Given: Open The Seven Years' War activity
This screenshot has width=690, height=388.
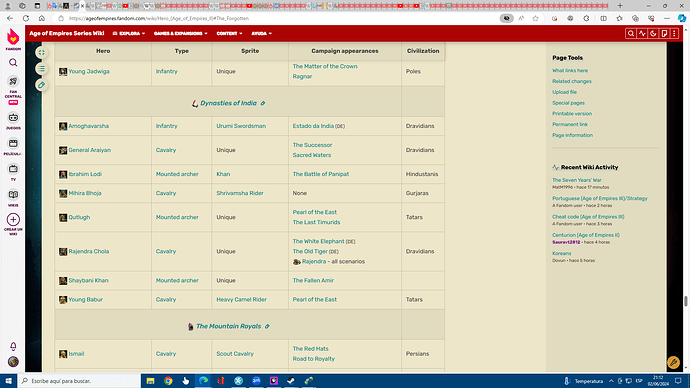Looking at the screenshot, I should [576, 180].
